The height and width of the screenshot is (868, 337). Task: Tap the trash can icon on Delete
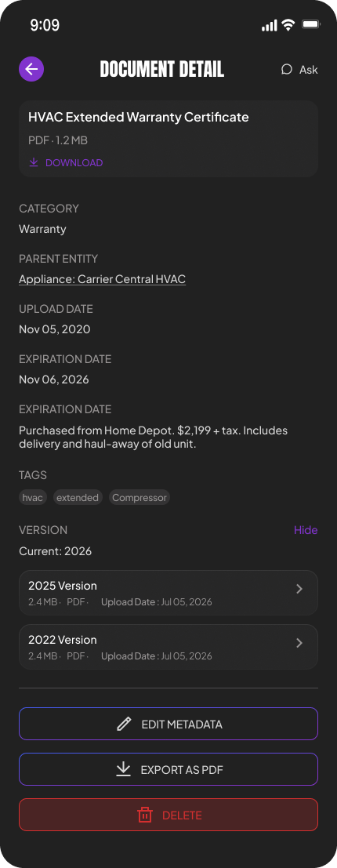coord(145,815)
